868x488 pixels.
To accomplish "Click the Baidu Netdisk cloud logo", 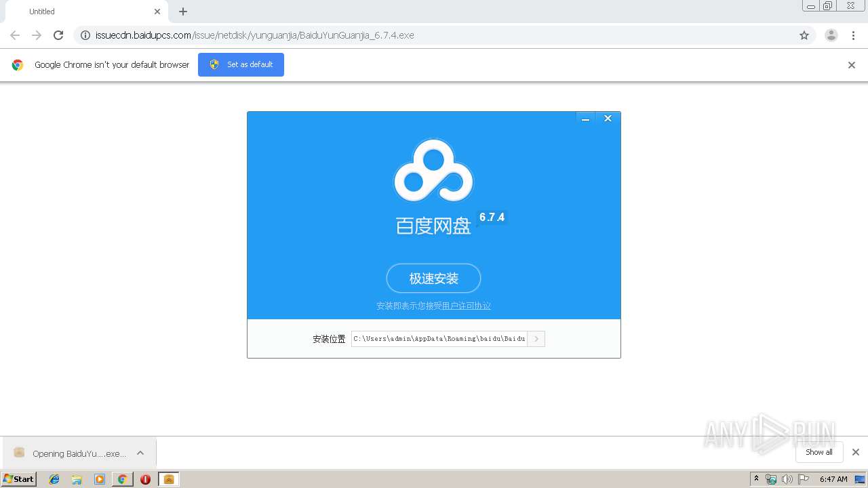I will click(433, 170).
